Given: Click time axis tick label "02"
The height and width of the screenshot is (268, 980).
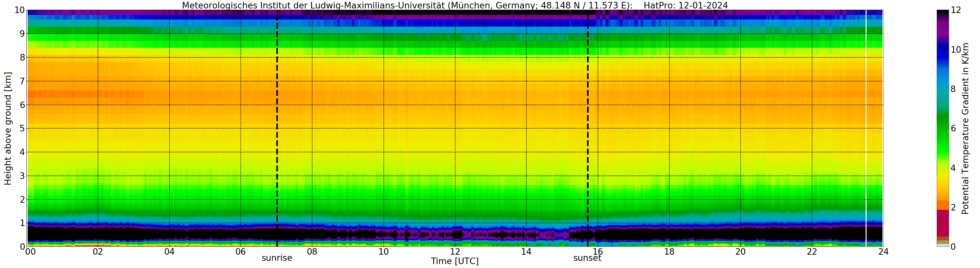Looking at the screenshot, I should (x=98, y=252).
